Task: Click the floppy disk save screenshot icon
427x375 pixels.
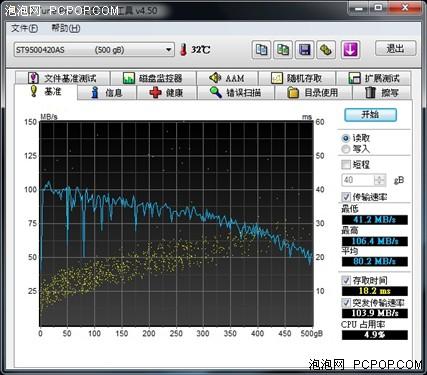Action: coord(304,50)
